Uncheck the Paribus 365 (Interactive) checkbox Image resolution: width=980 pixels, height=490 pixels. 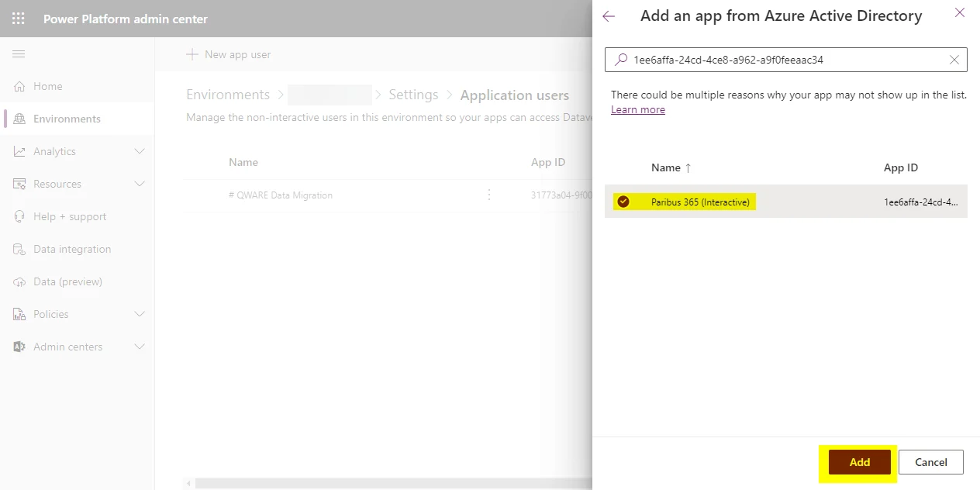click(623, 202)
